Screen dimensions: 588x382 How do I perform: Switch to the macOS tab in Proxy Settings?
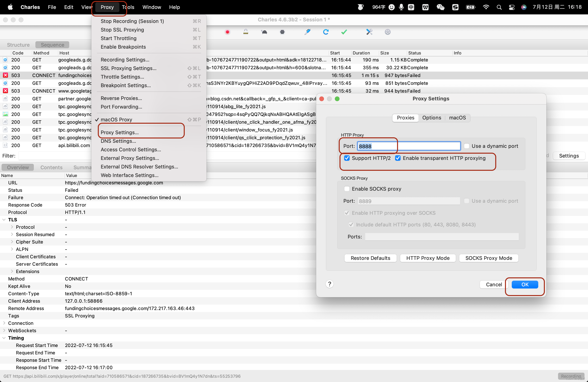(x=457, y=118)
